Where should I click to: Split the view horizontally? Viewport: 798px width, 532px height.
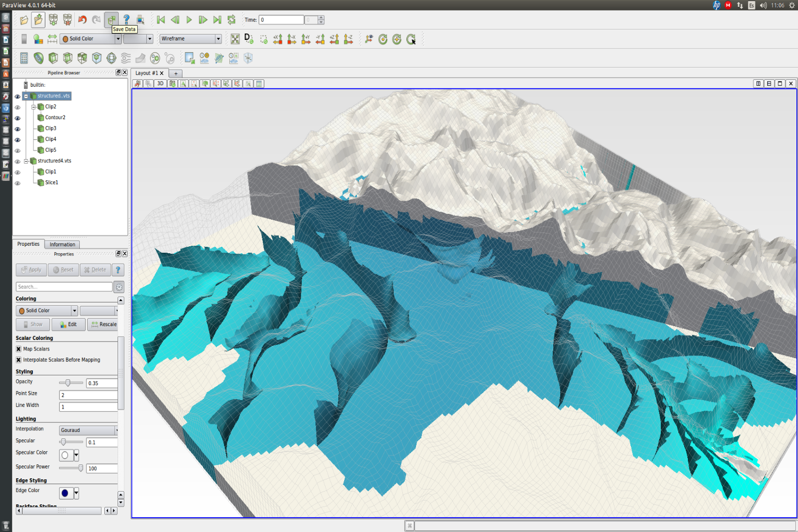(759, 84)
